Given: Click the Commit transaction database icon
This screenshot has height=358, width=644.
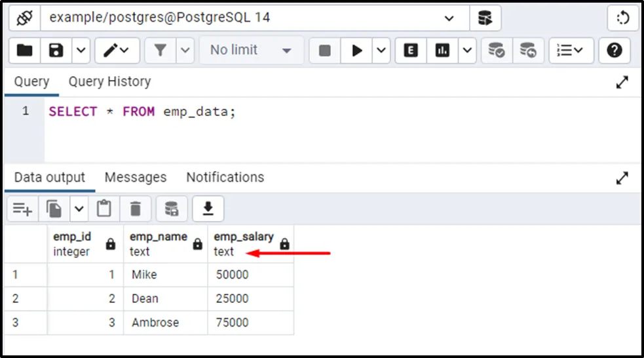Looking at the screenshot, I should pyautogui.click(x=497, y=50).
